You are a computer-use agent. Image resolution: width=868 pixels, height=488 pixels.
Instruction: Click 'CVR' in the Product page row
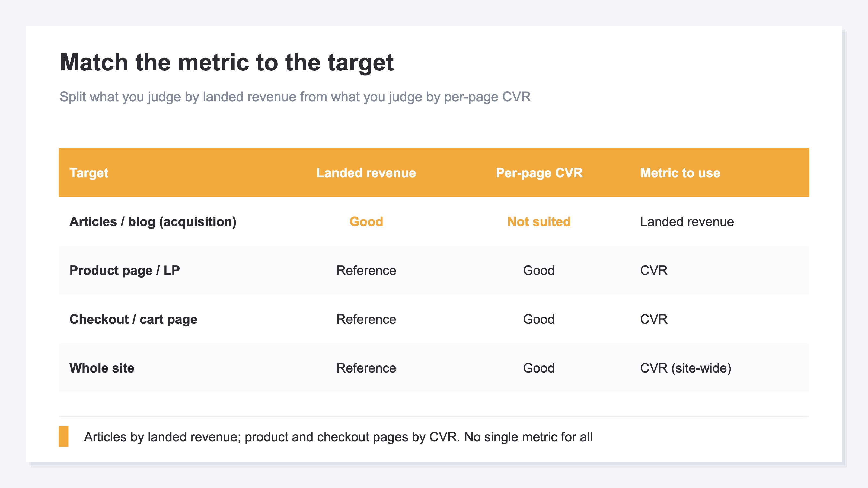654,271
